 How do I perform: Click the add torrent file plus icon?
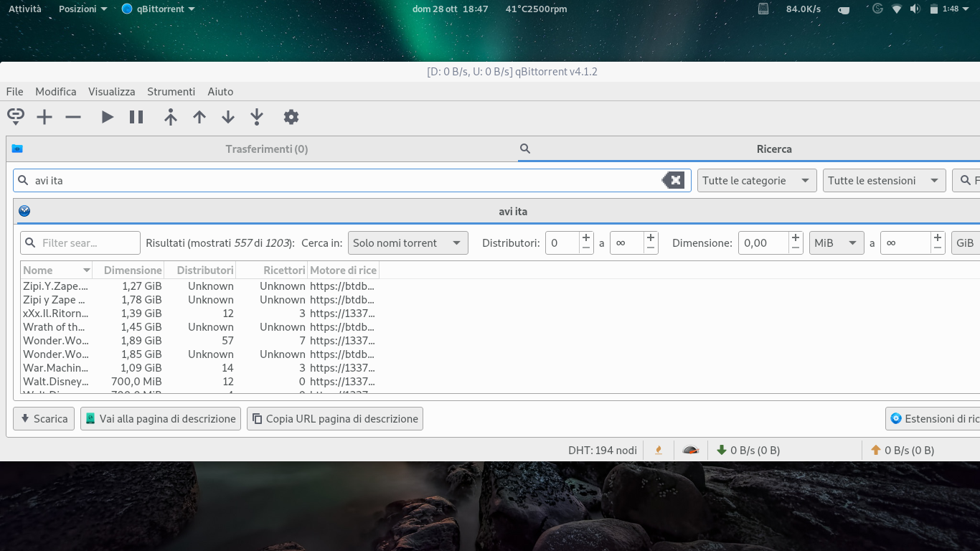coord(44,117)
